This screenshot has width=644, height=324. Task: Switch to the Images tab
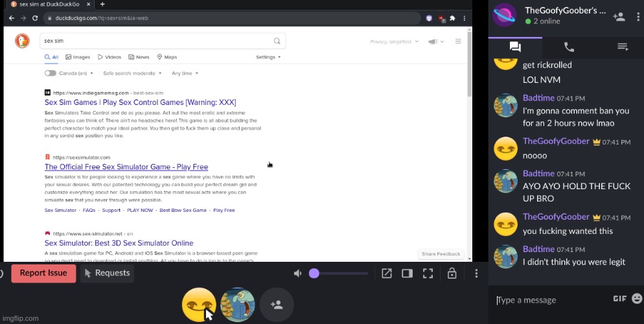pos(78,57)
